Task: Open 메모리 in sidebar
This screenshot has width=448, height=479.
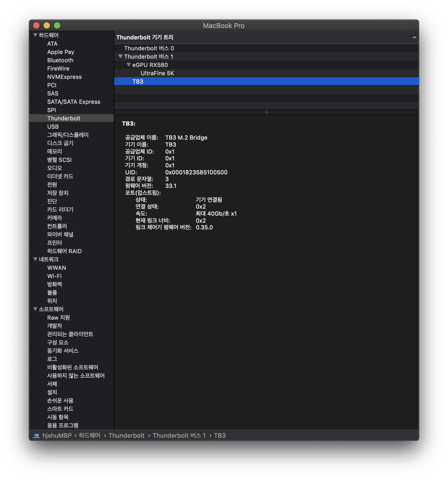Action: pos(55,152)
